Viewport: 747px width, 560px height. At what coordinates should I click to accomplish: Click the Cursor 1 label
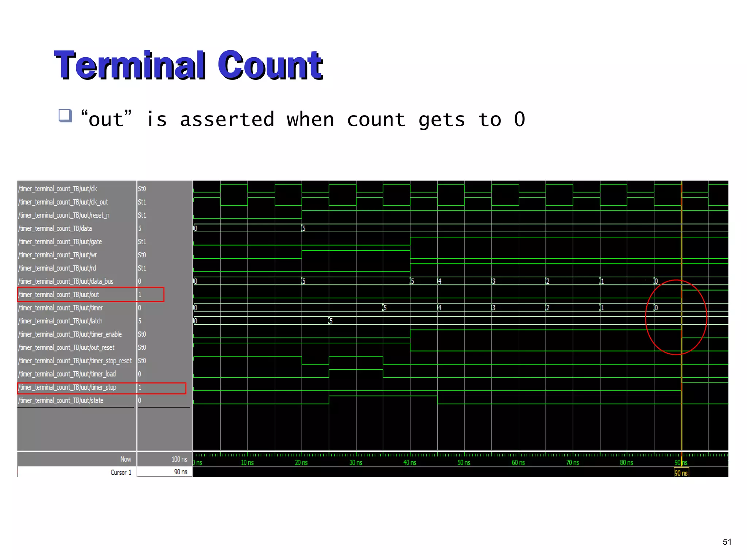click(x=121, y=472)
